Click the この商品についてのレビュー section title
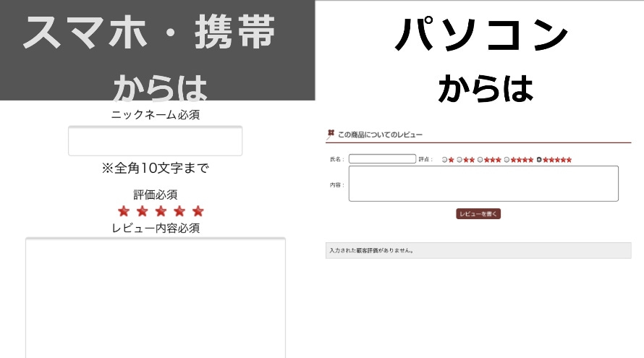644x358 pixels. click(380, 135)
